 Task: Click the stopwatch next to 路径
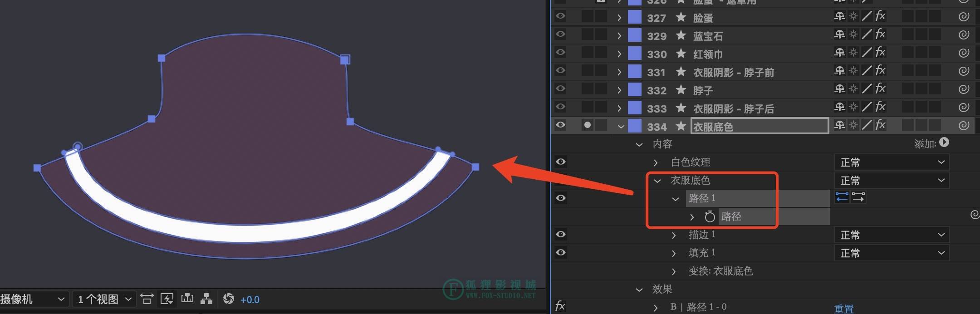(710, 216)
